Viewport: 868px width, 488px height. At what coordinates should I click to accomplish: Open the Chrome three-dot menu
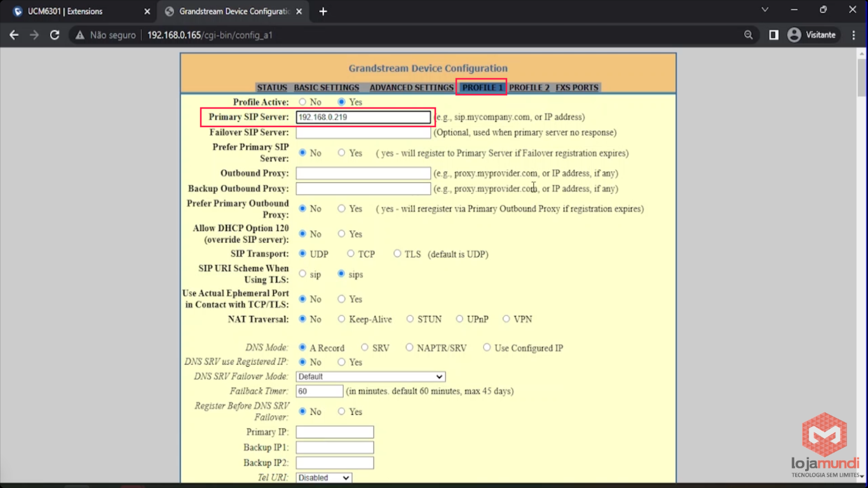click(x=853, y=35)
